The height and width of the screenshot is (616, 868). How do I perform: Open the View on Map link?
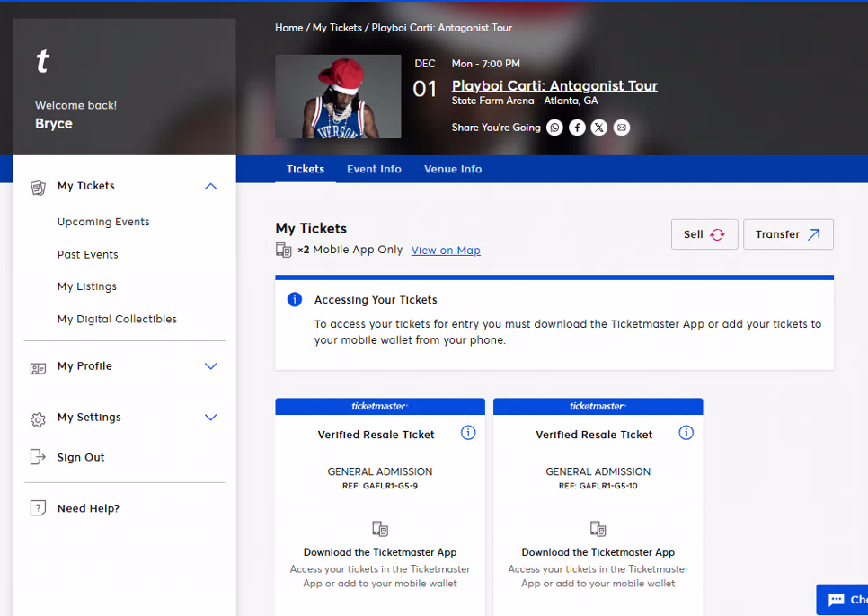(x=446, y=251)
